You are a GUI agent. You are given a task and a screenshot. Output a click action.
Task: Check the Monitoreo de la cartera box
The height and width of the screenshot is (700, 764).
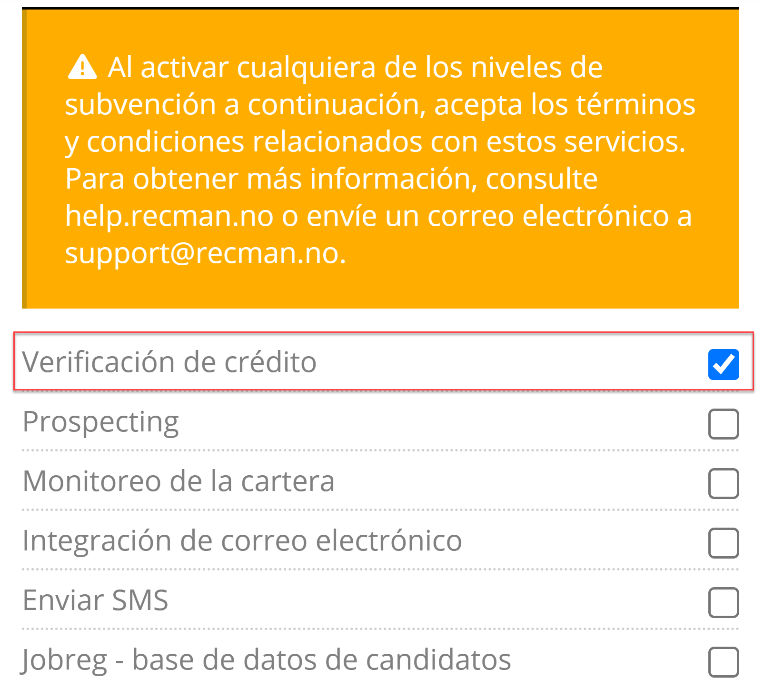[x=723, y=483]
